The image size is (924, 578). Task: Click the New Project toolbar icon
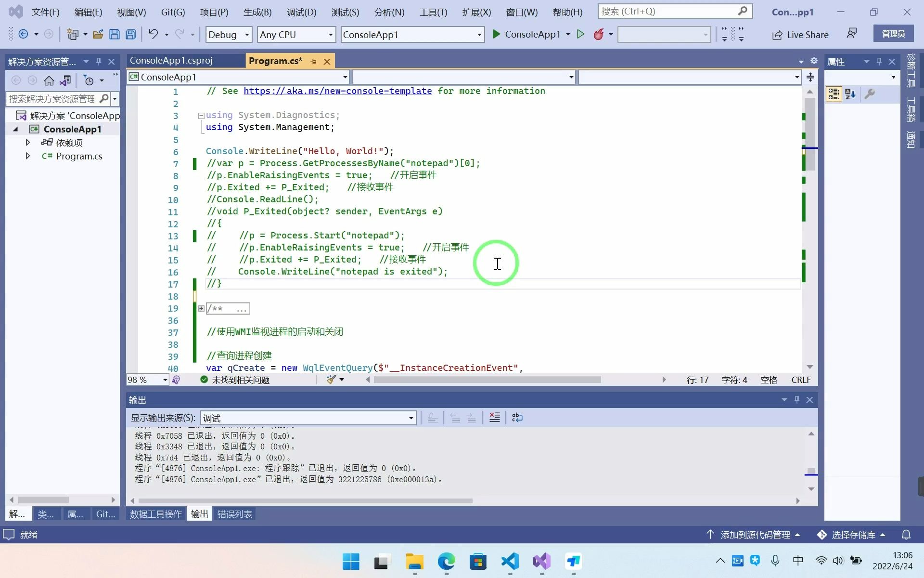(x=73, y=34)
